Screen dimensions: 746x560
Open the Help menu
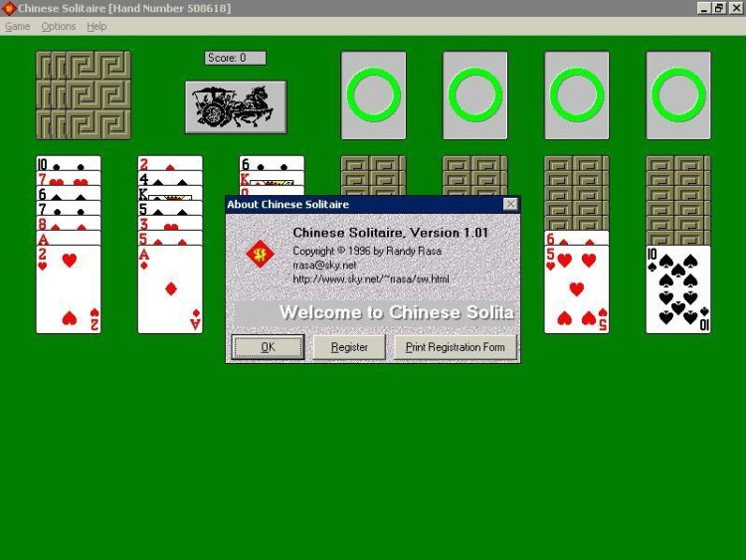coord(96,26)
